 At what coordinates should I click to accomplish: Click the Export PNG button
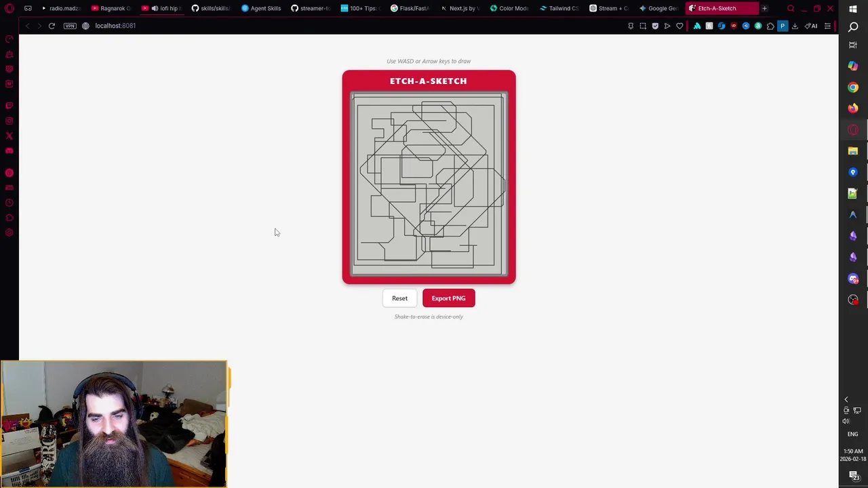tap(448, 298)
